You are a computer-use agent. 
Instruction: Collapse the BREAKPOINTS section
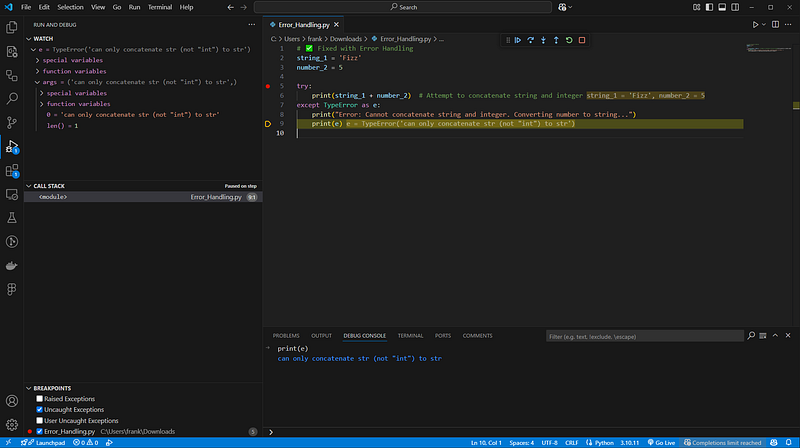pos(29,388)
